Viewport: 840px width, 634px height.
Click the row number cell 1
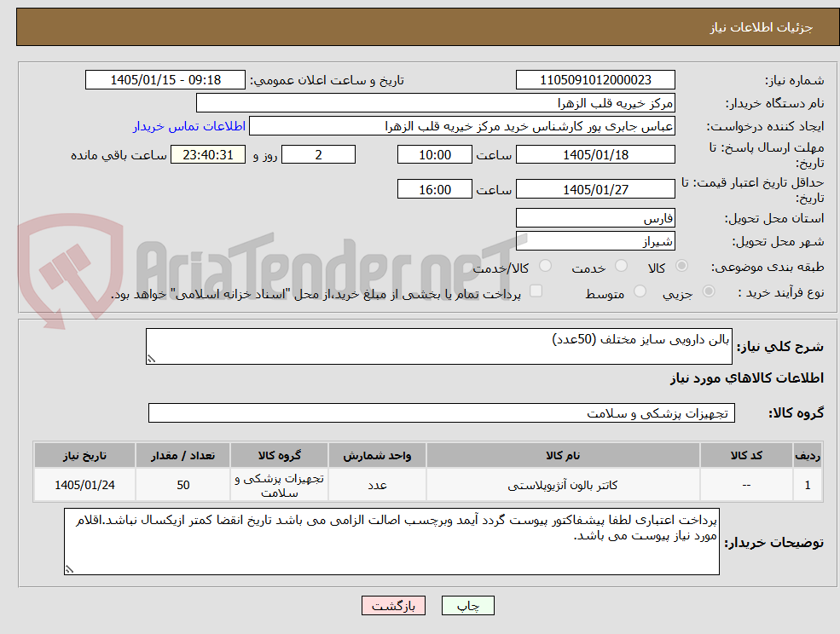coord(808,485)
